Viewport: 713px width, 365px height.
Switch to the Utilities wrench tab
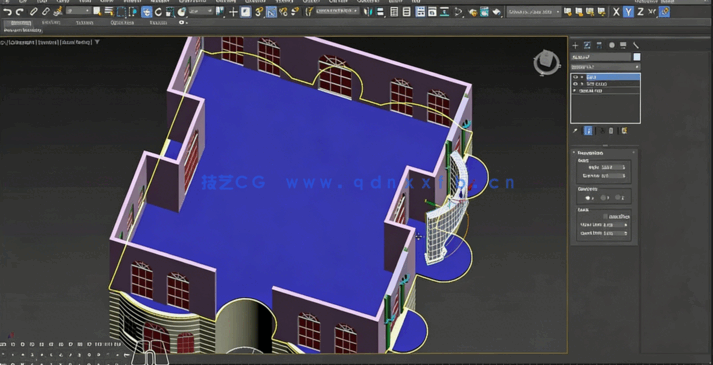[x=636, y=45]
